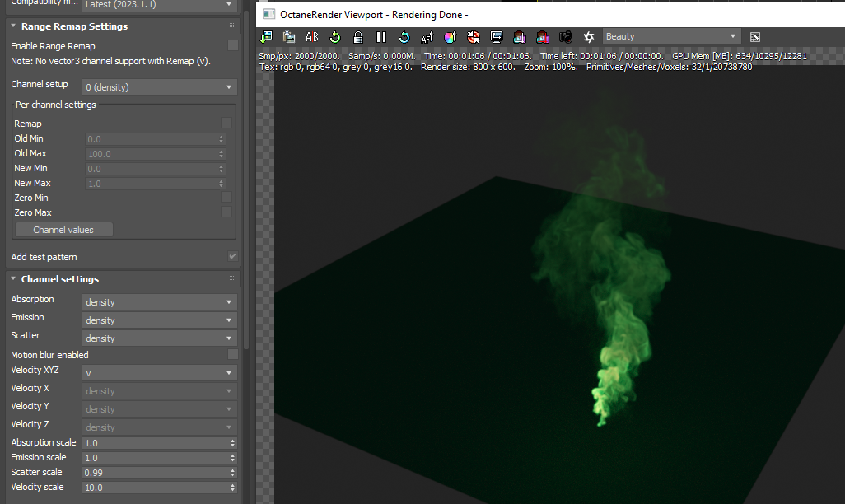
Task: Click the copy to clipboard icon
Action: tap(289, 37)
